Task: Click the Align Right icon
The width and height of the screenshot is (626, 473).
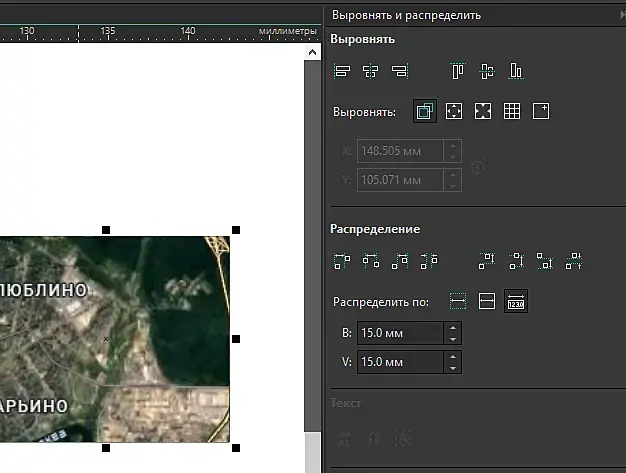Action: 400,71
